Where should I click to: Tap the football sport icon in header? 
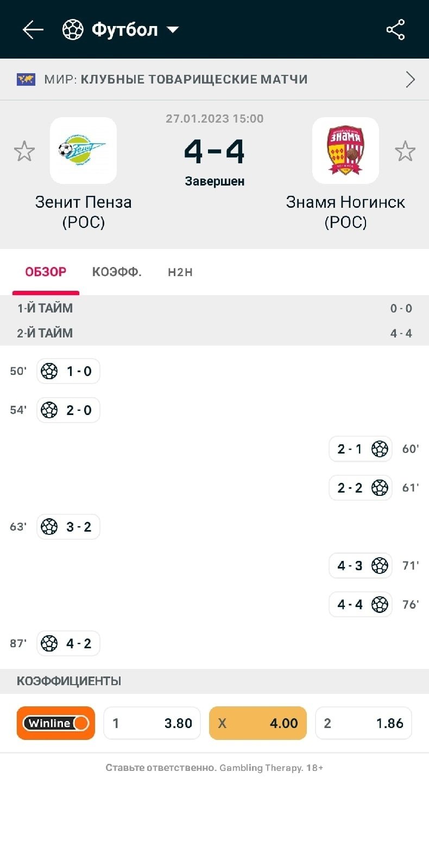pyautogui.click(x=73, y=29)
